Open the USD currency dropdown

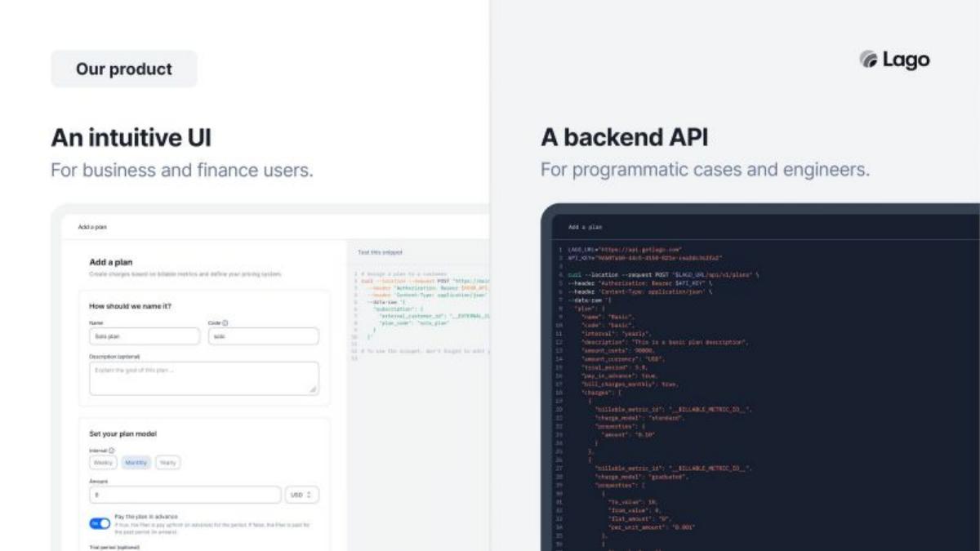pos(302,495)
